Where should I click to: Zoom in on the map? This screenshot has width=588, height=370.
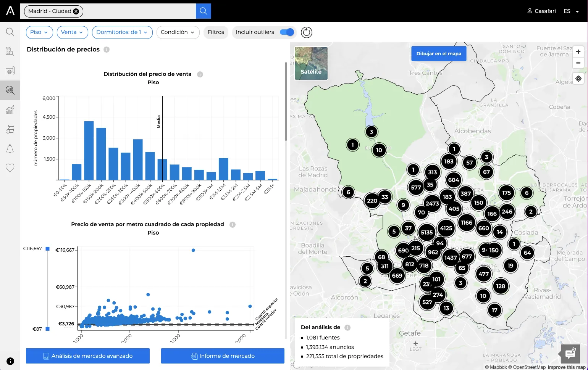pos(578,52)
